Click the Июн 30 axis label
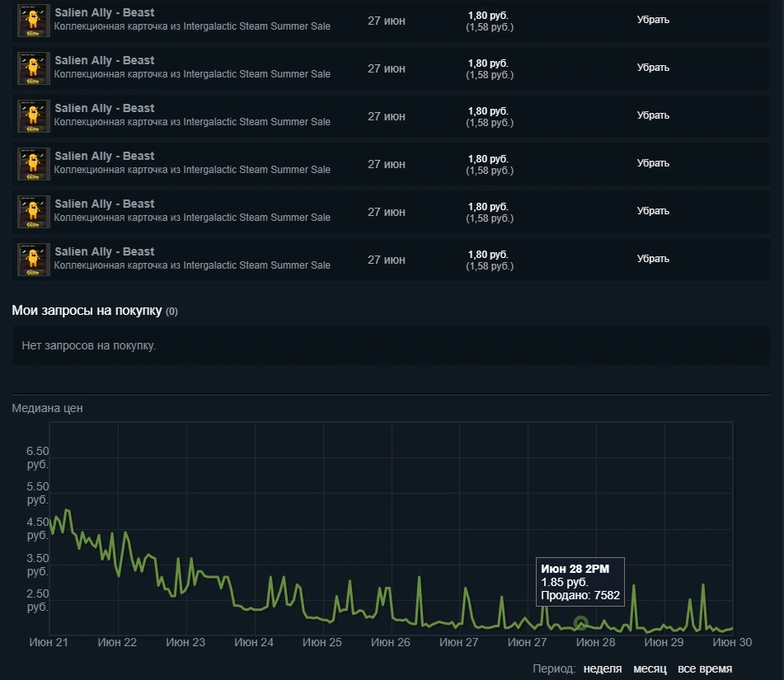The width and height of the screenshot is (784, 680). pos(732,642)
